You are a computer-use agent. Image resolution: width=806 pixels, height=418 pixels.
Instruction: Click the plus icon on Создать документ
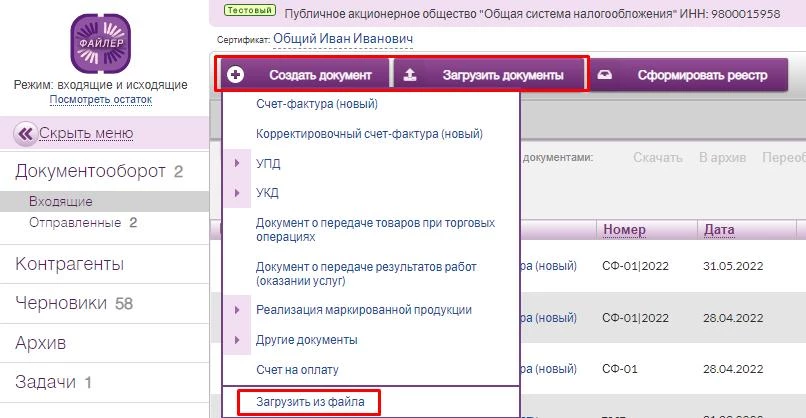pos(236,75)
